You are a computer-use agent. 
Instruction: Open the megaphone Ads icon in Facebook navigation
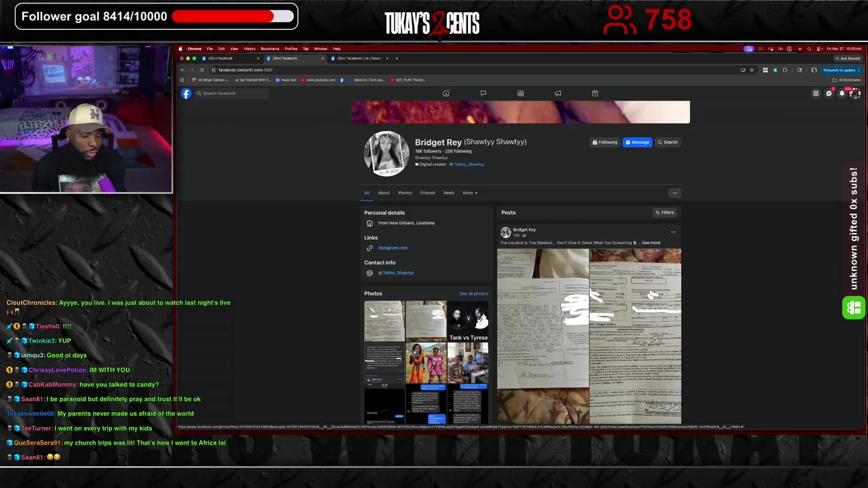[557, 94]
